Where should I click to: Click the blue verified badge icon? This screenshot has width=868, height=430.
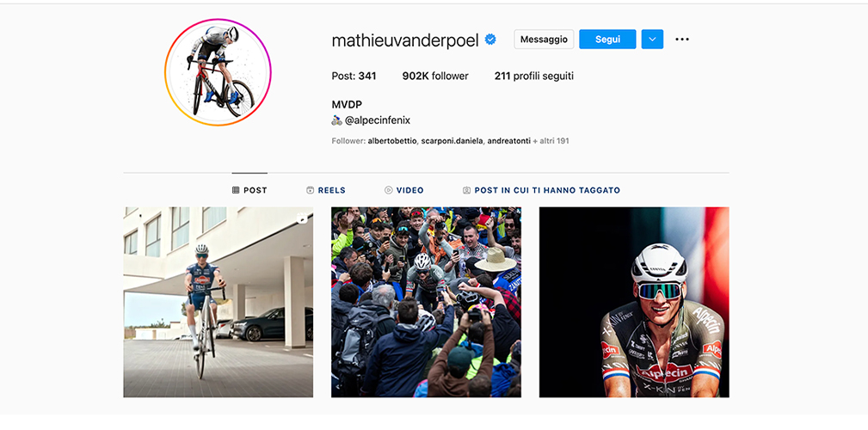(490, 40)
